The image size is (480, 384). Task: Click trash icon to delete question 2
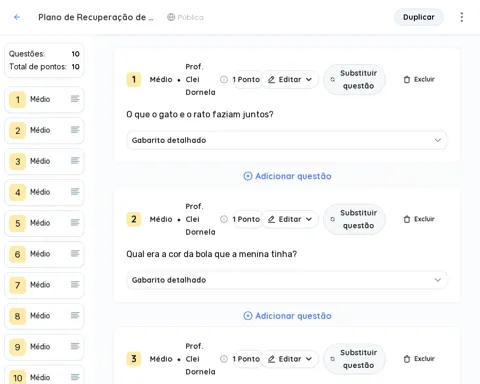407,219
